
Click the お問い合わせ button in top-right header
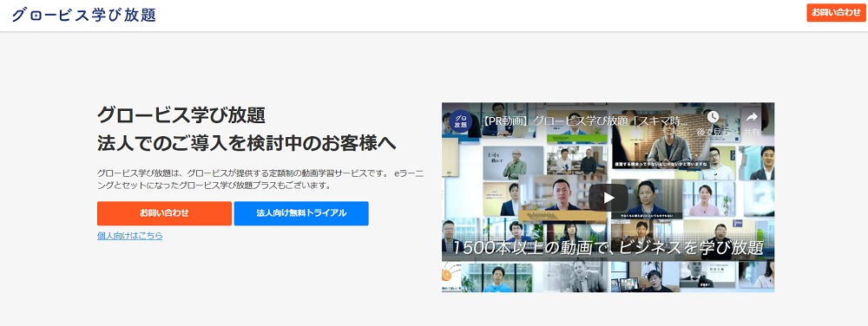[836, 13]
